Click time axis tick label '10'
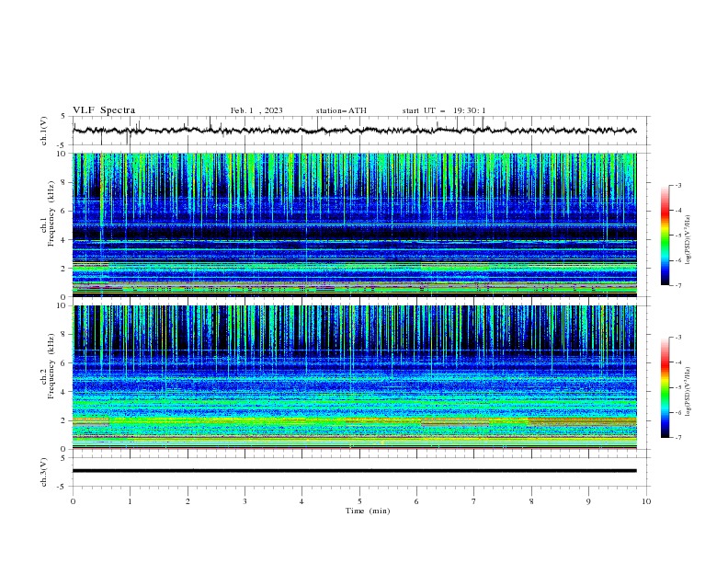The height and width of the screenshot is (563, 728). pos(646,501)
